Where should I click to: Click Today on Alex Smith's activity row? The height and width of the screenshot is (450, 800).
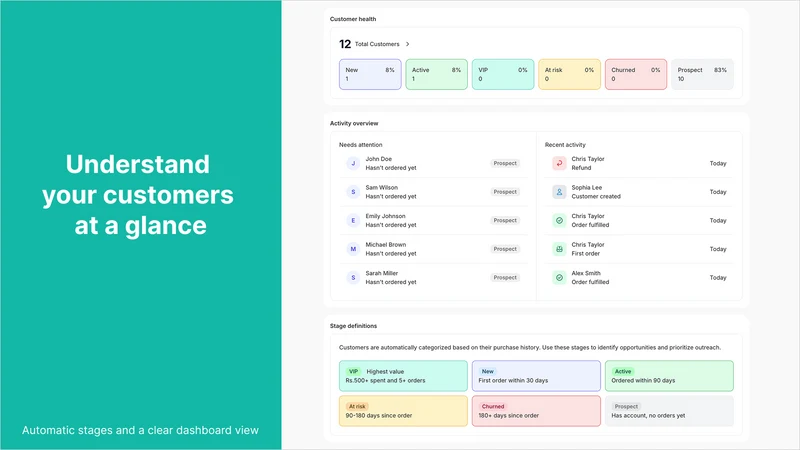pos(718,278)
